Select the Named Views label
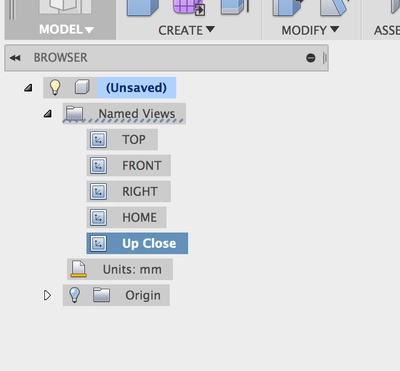 click(x=137, y=114)
